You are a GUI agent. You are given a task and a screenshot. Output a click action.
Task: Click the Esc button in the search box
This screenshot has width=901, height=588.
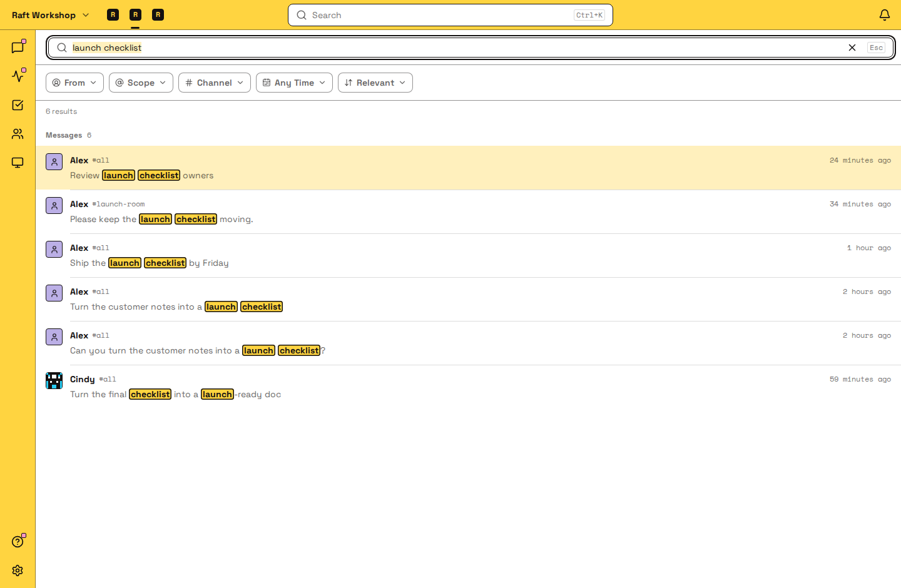[x=876, y=48]
